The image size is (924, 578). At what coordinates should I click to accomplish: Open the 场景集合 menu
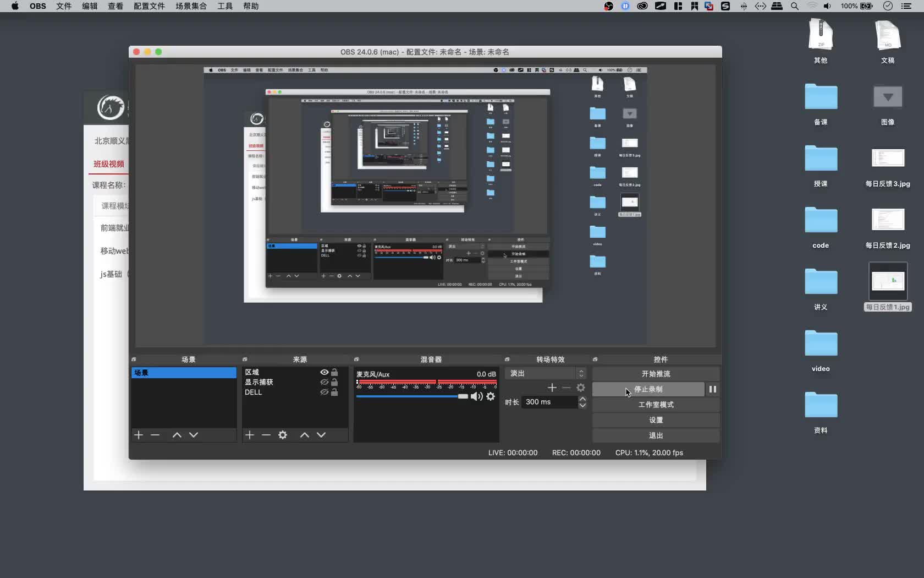(x=191, y=6)
